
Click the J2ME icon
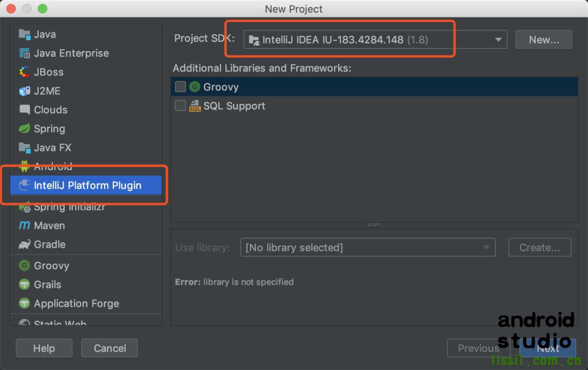click(x=24, y=91)
